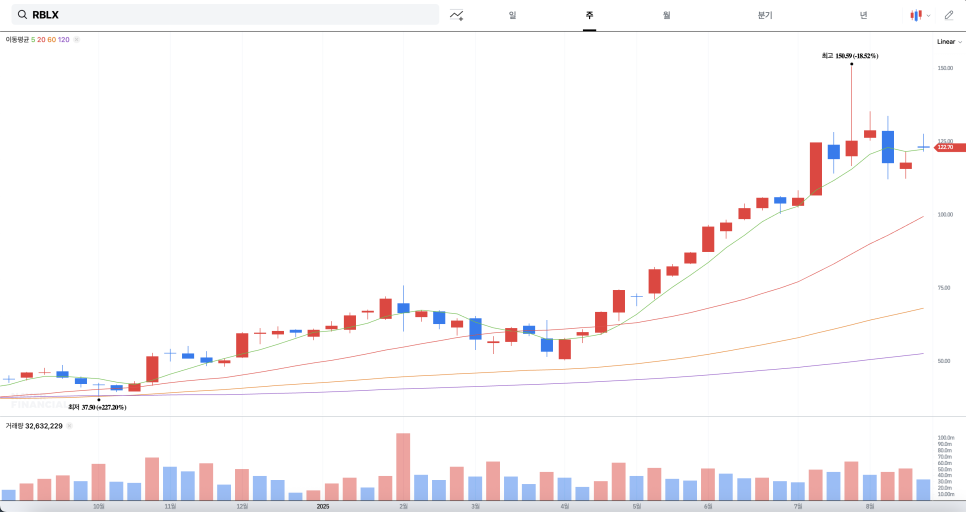This screenshot has width=966, height=512.
Task: Select the green 5 moving average value
Action: (33, 39)
